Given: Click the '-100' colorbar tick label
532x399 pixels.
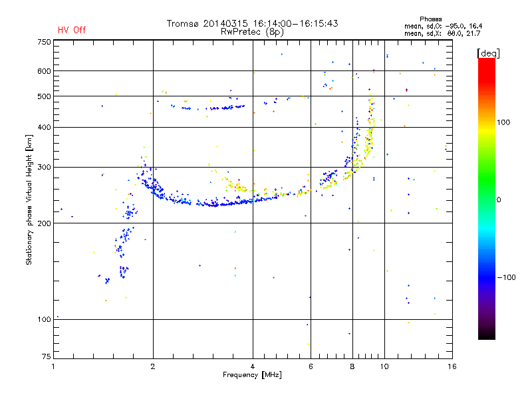Looking at the screenshot, I should click(507, 277).
